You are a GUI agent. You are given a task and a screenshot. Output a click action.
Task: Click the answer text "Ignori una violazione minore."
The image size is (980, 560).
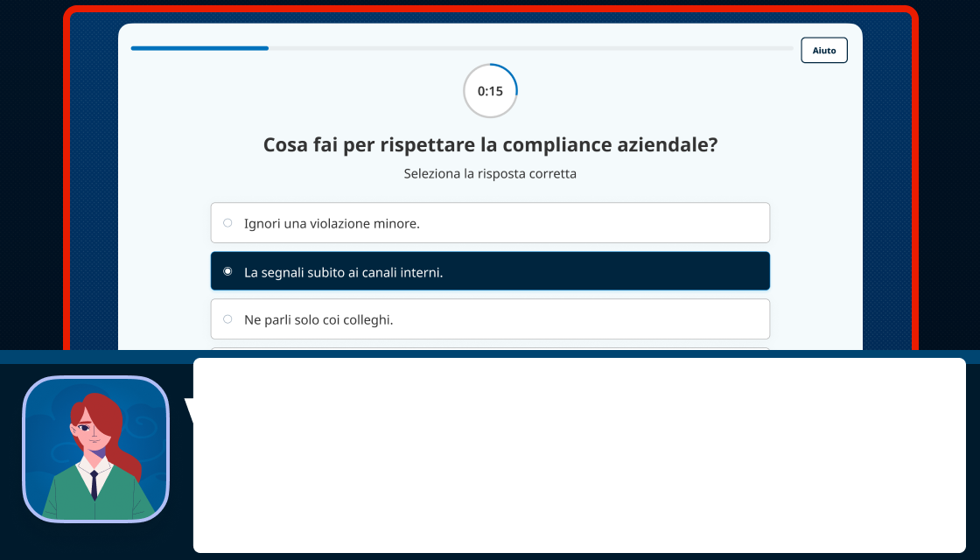coord(332,223)
